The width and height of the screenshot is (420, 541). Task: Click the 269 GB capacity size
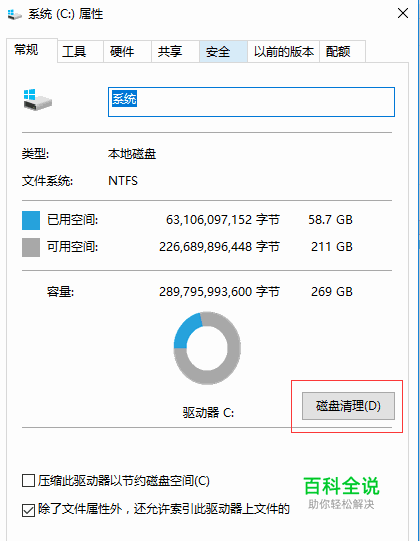[x=332, y=292]
